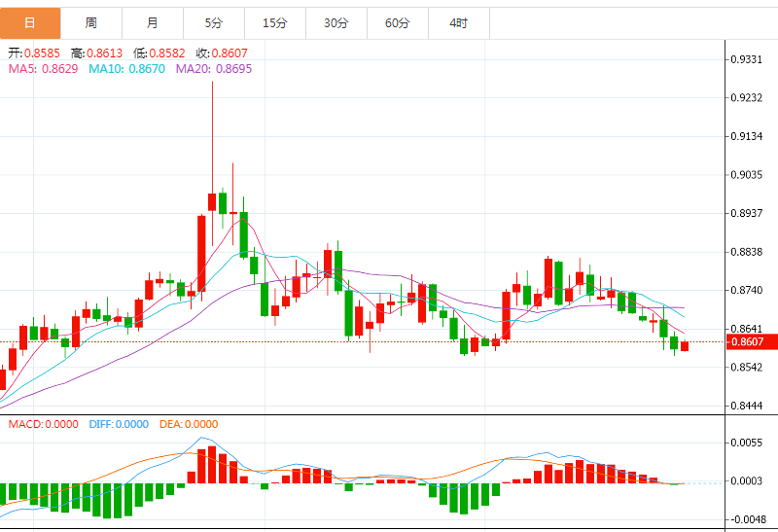Open the 5分 interval tab
Image resolution: width=778 pixels, height=532 pixels.
pyautogui.click(x=214, y=22)
